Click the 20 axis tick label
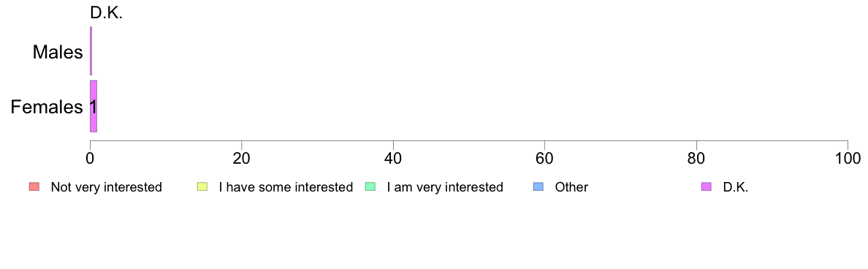868x269 pixels. (241, 158)
